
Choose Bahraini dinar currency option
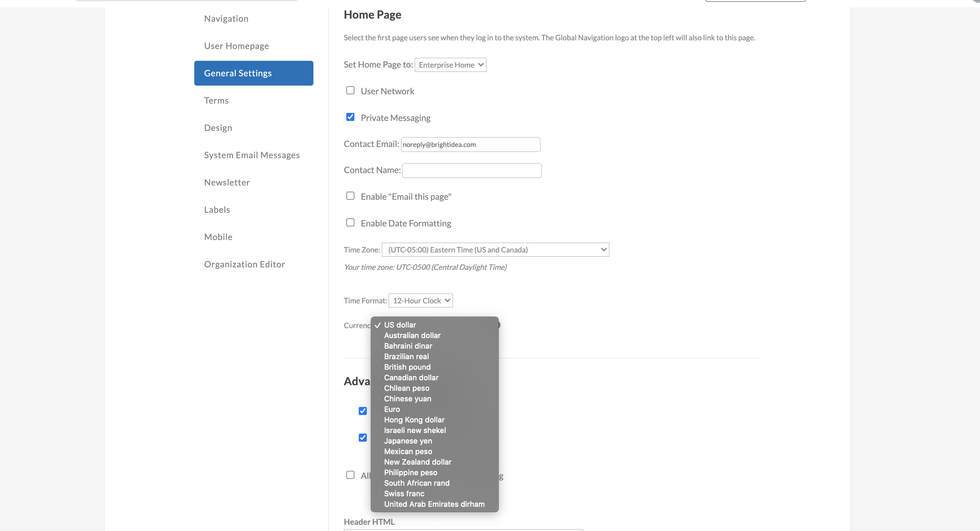coord(434,346)
